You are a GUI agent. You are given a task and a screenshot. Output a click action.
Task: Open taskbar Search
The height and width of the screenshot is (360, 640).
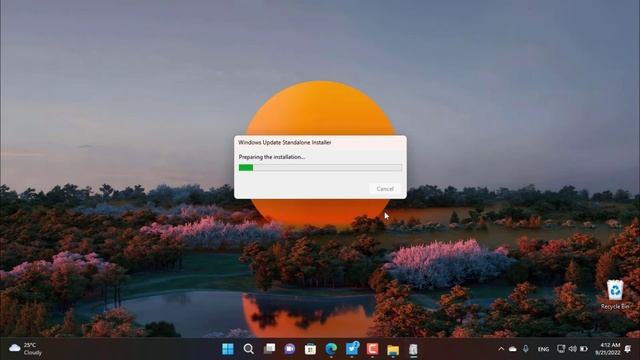tap(249, 349)
